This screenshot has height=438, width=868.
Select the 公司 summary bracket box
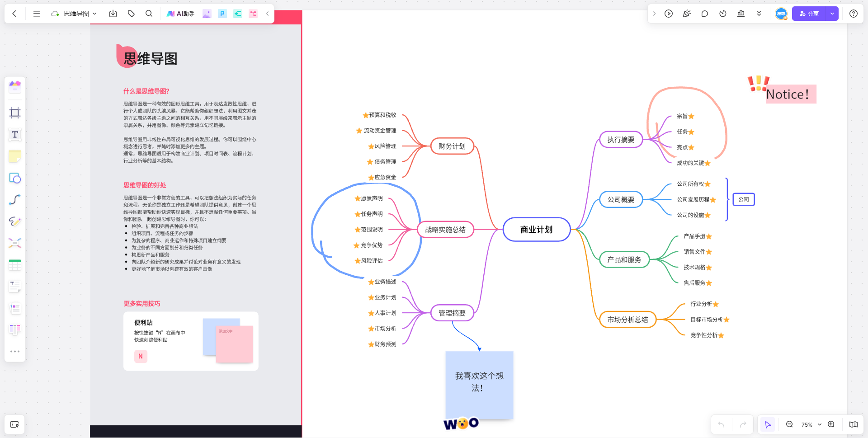click(744, 199)
